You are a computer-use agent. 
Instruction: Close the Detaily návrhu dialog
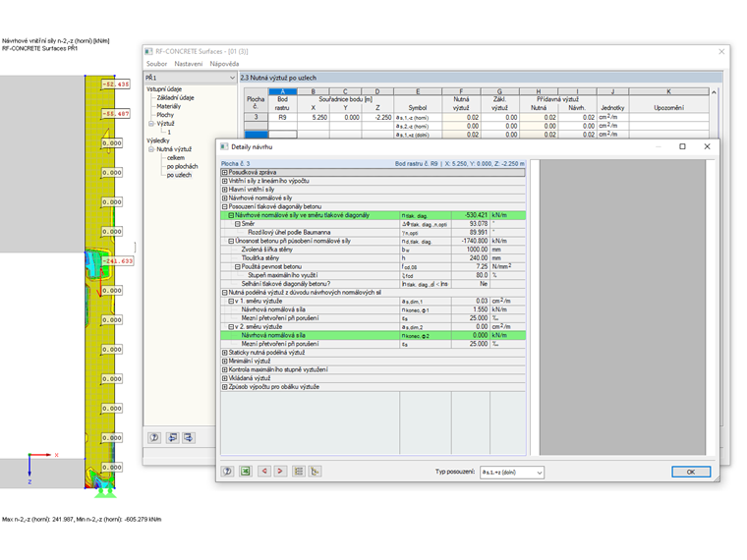tap(707, 146)
